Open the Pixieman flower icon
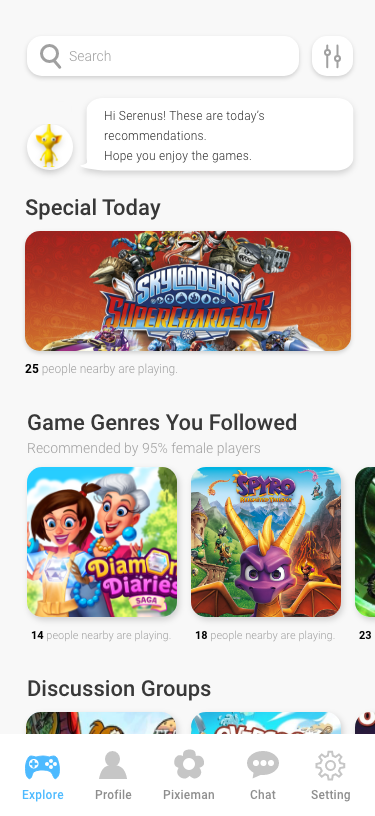This screenshot has height=816, width=375. coord(189,765)
